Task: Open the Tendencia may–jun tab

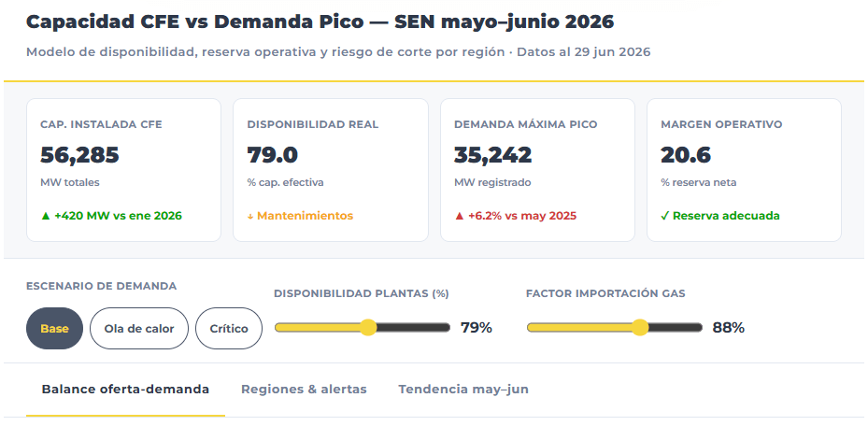Action: coord(463,390)
